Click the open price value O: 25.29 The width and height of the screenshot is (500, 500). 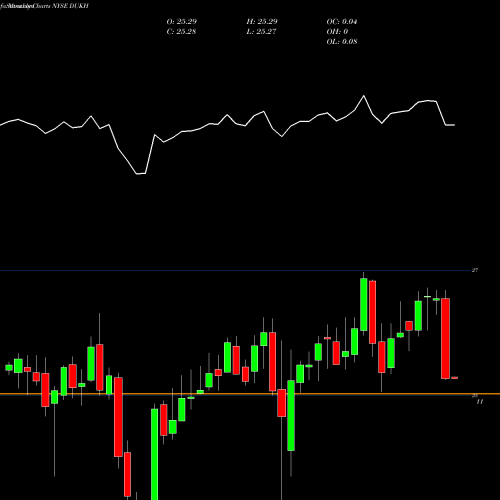point(182,22)
